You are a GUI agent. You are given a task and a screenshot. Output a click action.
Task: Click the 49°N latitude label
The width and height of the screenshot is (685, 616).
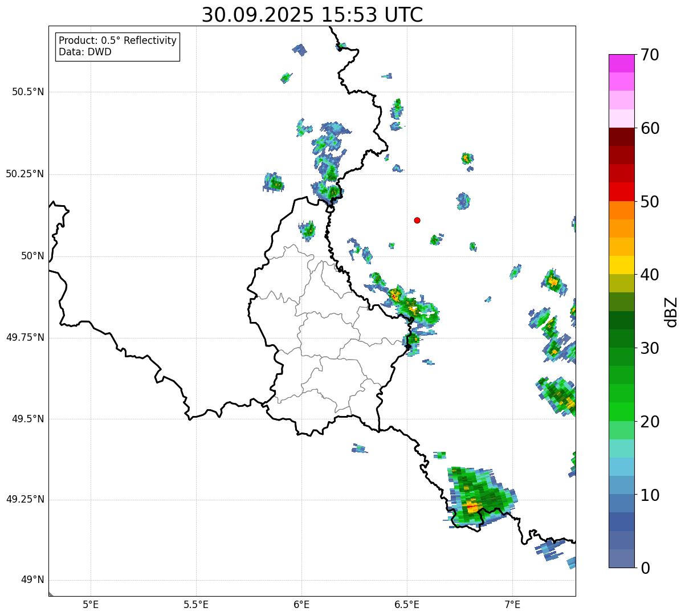(32, 580)
